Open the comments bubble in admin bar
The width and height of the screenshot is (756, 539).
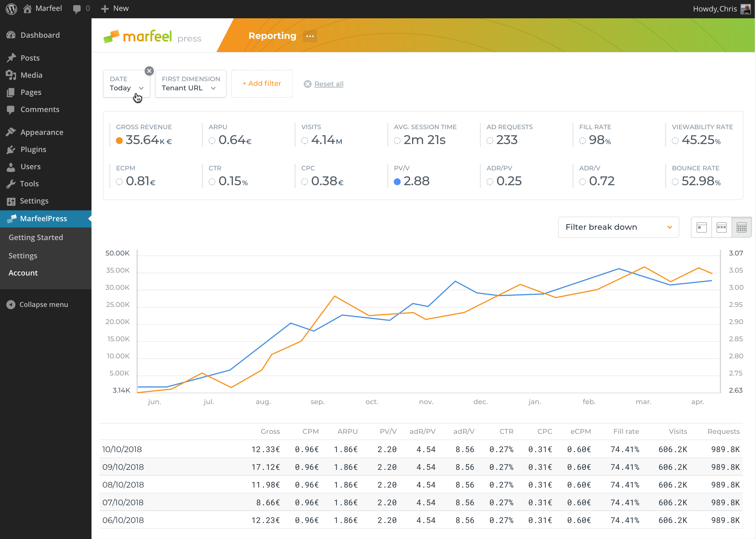coord(77,9)
